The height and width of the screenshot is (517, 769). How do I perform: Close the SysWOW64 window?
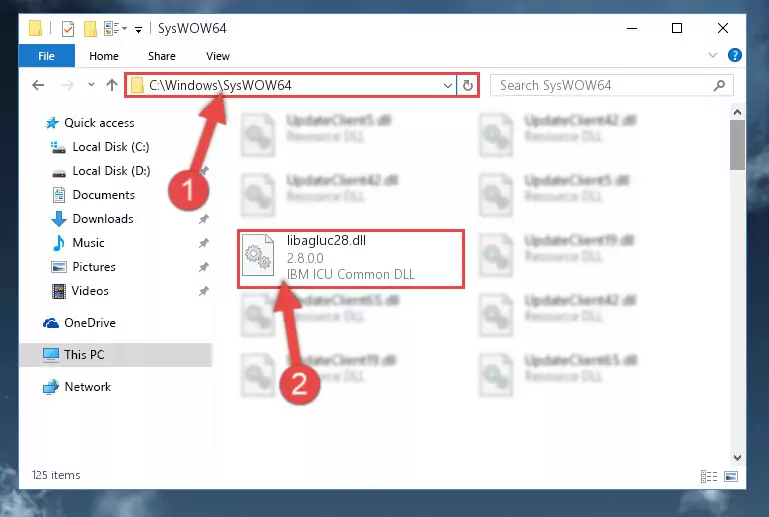tap(722, 28)
